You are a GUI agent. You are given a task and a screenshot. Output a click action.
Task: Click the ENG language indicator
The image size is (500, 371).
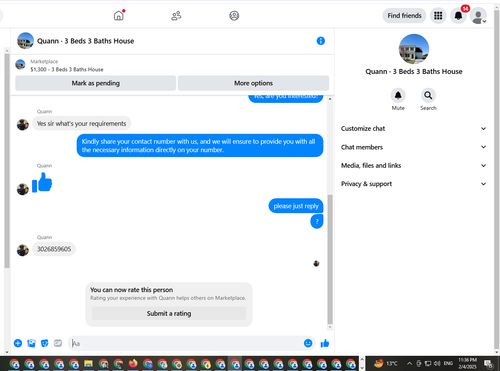[448, 363]
